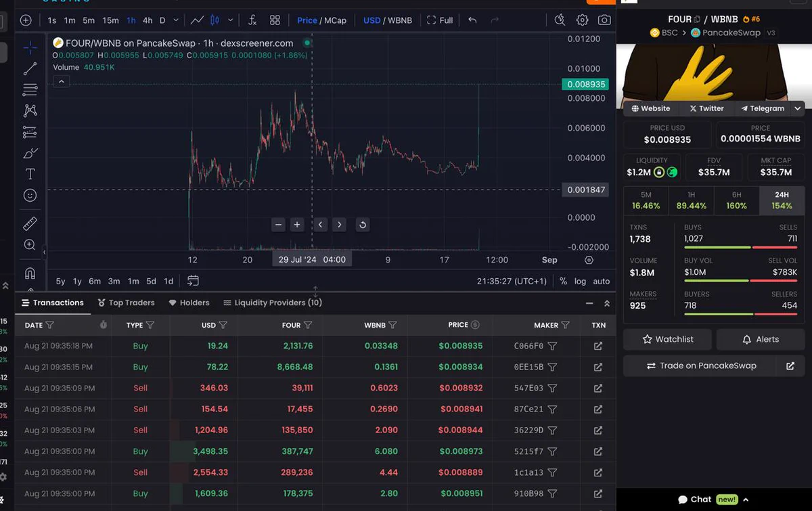Open the DATE column filter

[49, 326]
